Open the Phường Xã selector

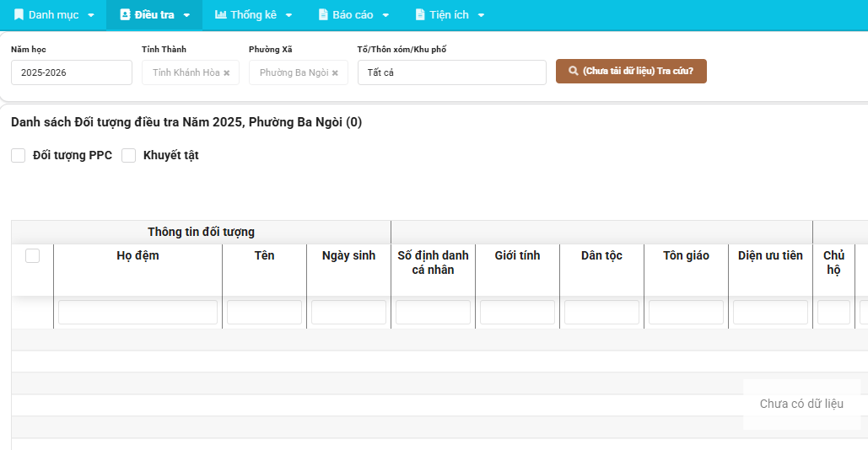tap(299, 72)
